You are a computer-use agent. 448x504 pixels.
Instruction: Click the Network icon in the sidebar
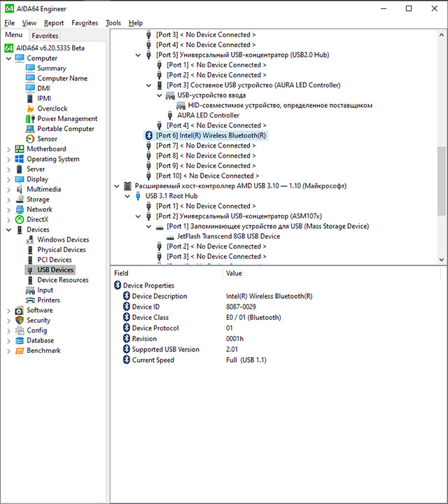[x=20, y=209]
